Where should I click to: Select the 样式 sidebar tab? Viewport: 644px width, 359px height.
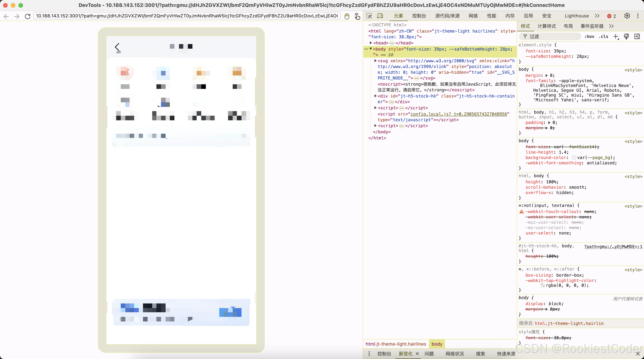[x=525, y=26]
